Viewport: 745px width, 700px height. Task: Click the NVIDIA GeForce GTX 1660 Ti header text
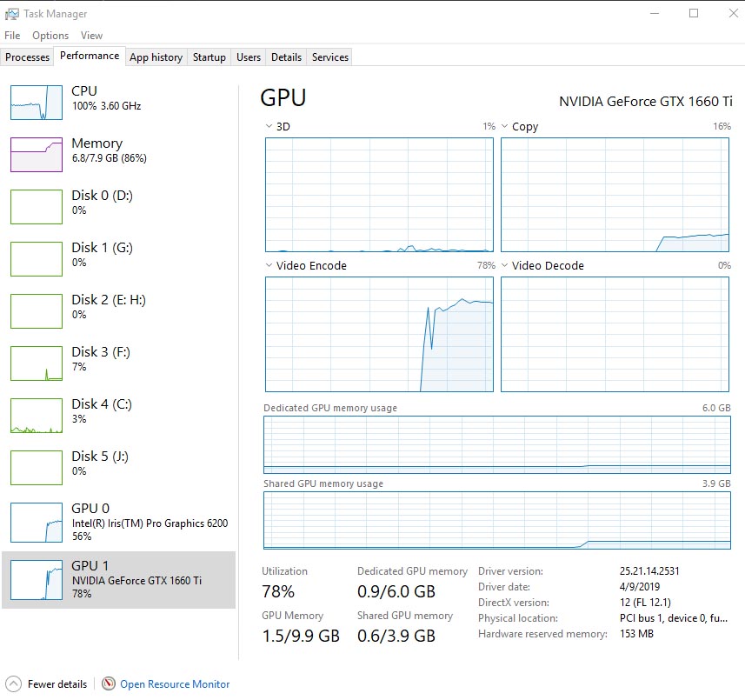[x=645, y=102]
